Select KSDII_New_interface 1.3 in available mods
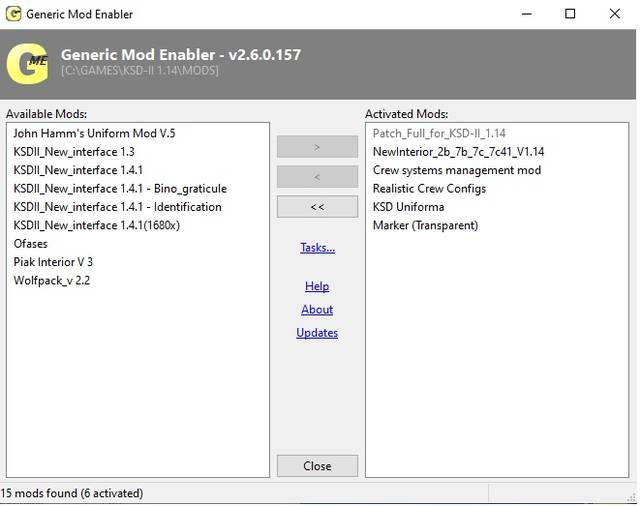 click(x=74, y=152)
